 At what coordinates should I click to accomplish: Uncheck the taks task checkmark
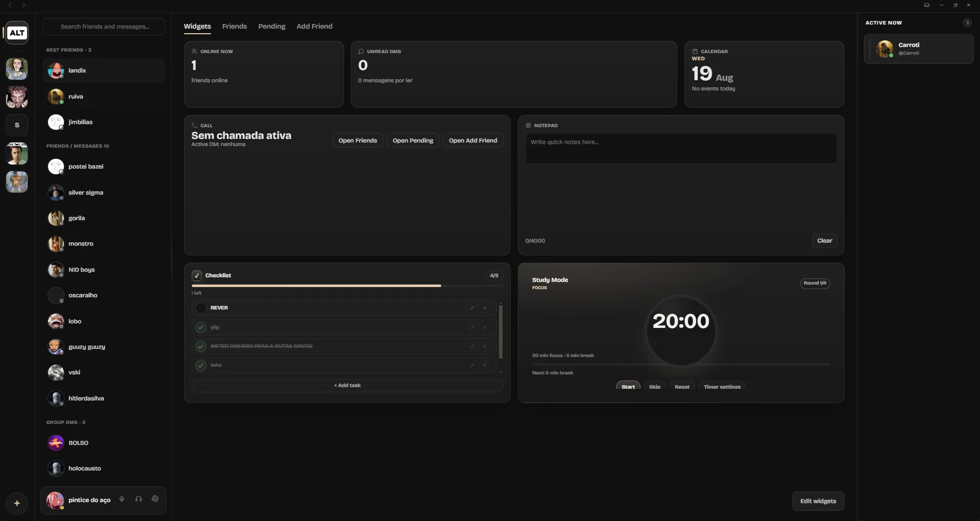pos(201,365)
